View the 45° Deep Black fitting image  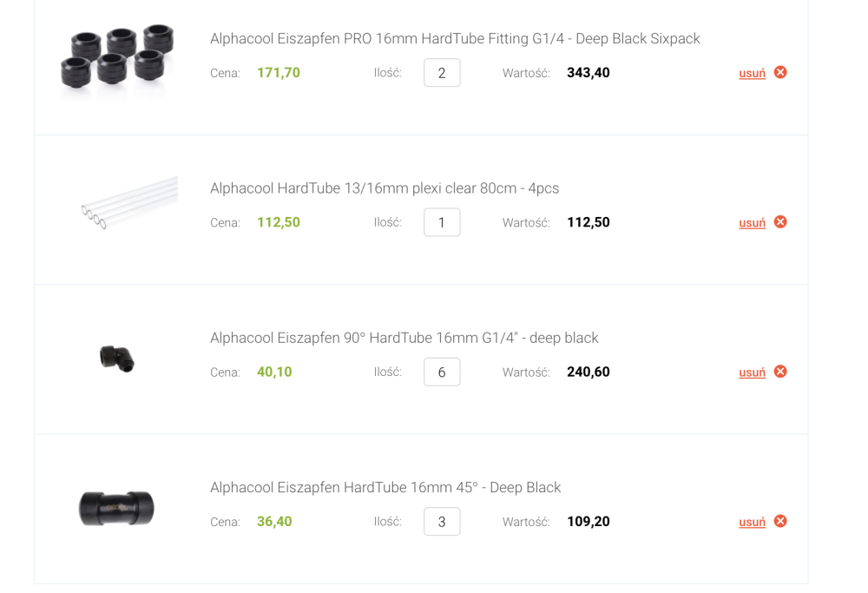click(116, 508)
